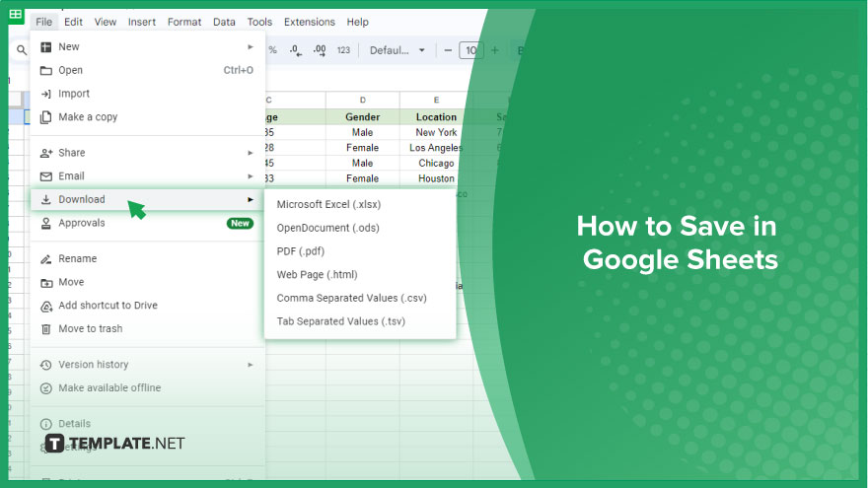The height and width of the screenshot is (488, 868).
Task: Click the Import arrow icon
Action: coord(46,94)
